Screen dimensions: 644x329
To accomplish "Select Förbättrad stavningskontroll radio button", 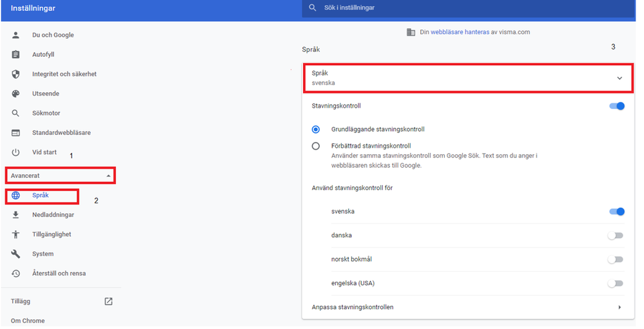I will pyautogui.click(x=316, y=146).
